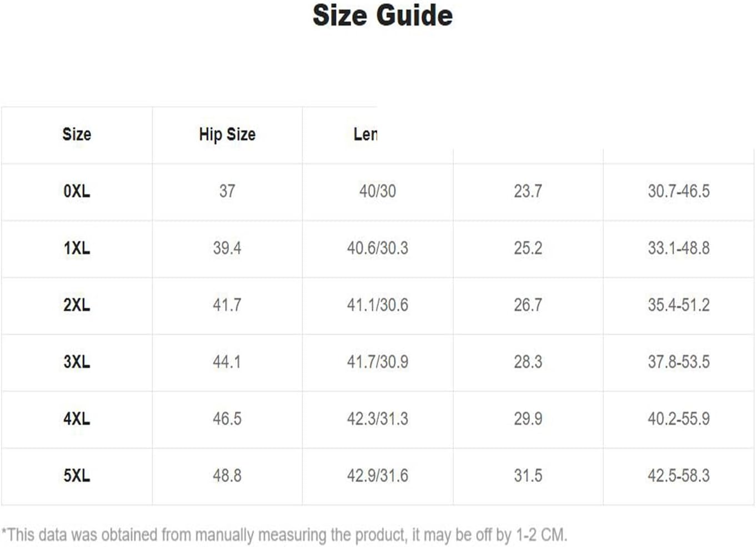756x547 pixels.
Task: Click the 28.3 cell in 3XL row
Action: [x=528, y=362]
